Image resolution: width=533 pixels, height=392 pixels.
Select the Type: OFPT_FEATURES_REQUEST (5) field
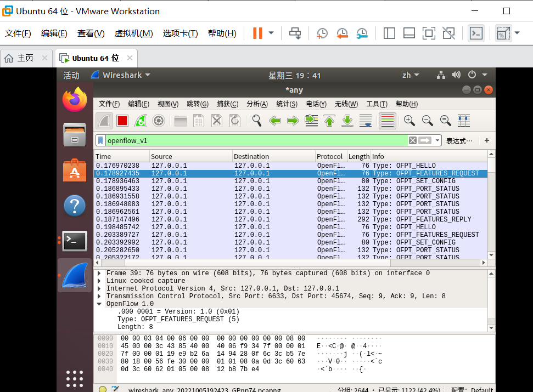[x=178, y=319]
